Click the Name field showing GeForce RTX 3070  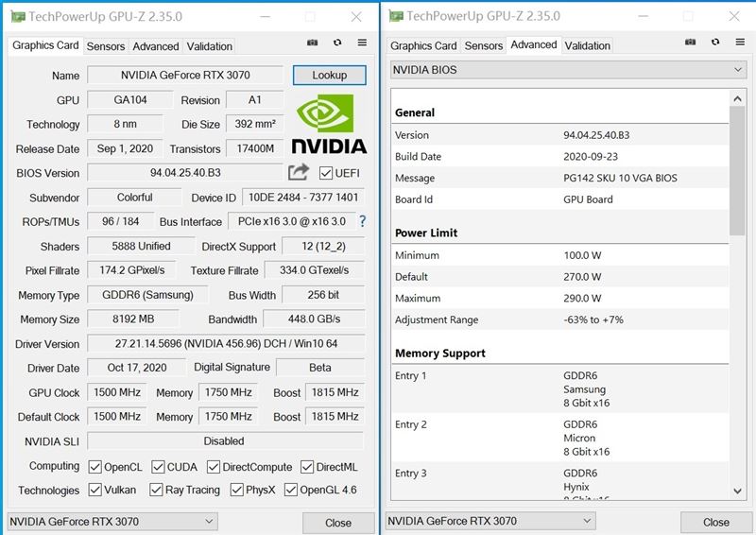[185, 76]
